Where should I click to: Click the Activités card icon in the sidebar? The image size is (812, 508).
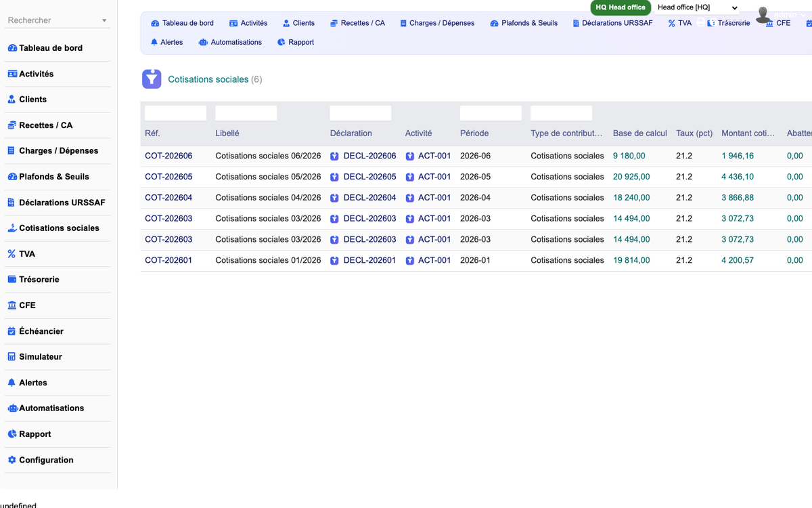(x=12, y=74)
